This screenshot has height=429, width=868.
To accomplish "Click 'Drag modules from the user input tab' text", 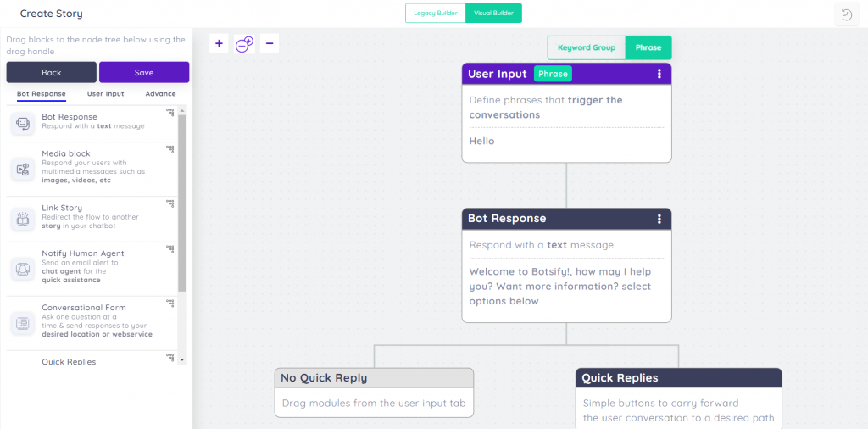I will point(374,403).
